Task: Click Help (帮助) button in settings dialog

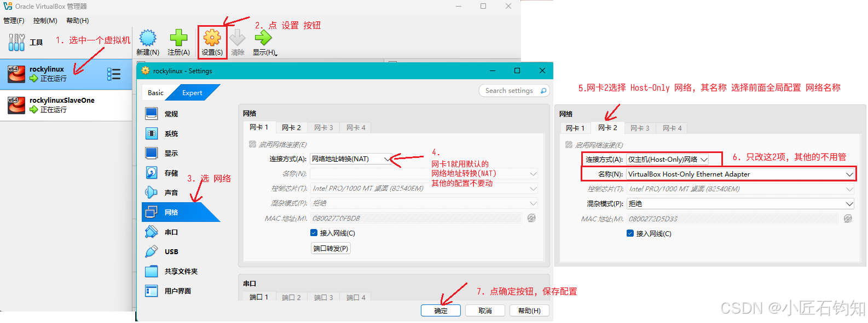Action: [x=529, y=310]
